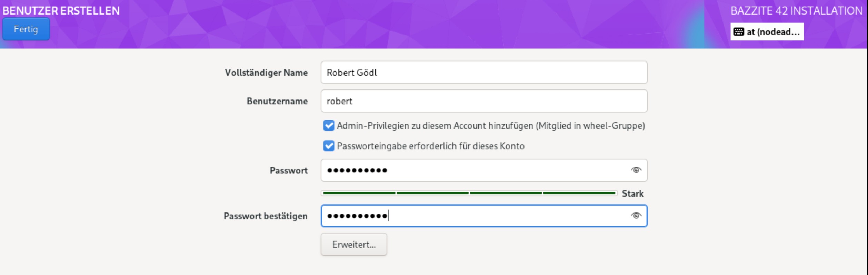Click the keyboard icon in layout indicator
Viewport: 868px width, 275px height.
click(x=738, y=32)
